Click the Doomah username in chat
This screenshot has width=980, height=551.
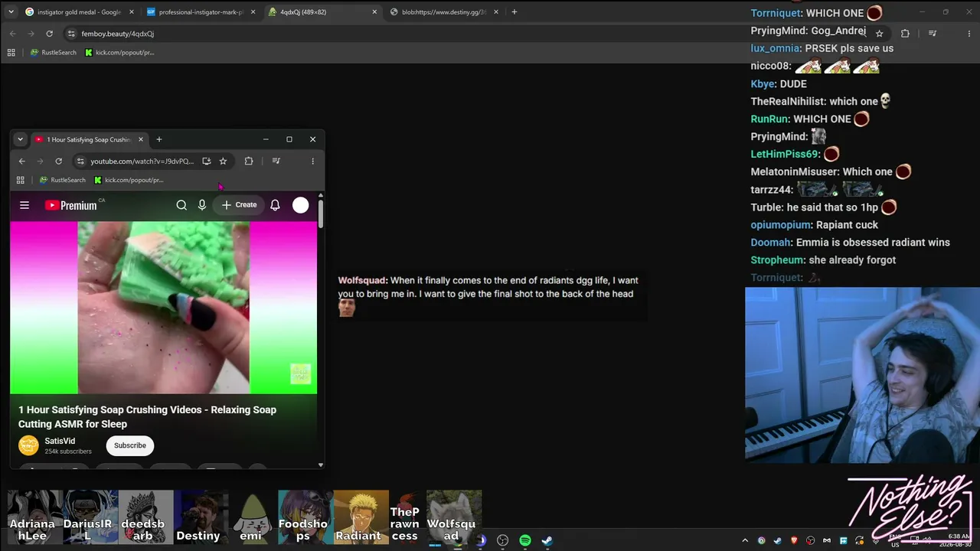770,243
